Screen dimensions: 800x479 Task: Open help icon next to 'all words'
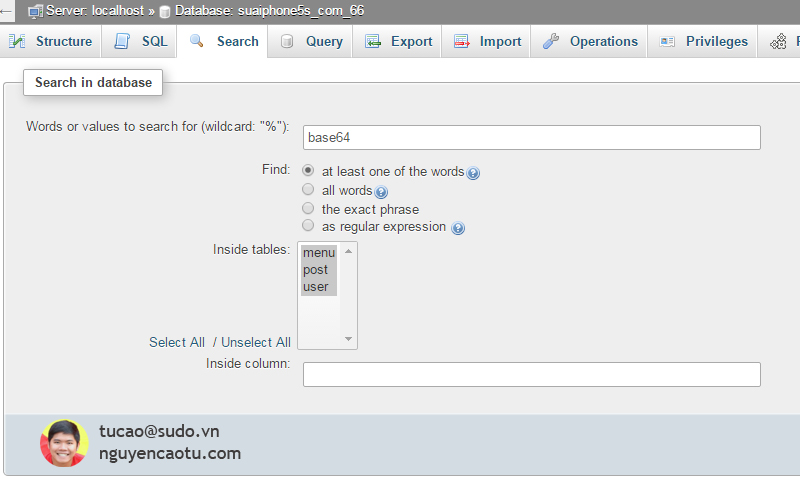click(x=381, y=192)
